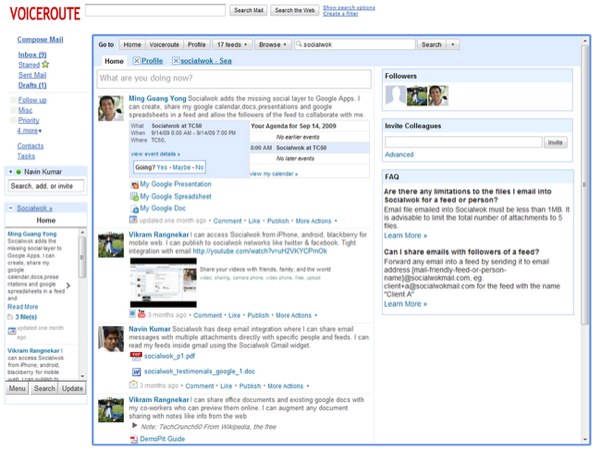Click the PDF icon for socialwok_p1.pdf

[x=136, y=356]
